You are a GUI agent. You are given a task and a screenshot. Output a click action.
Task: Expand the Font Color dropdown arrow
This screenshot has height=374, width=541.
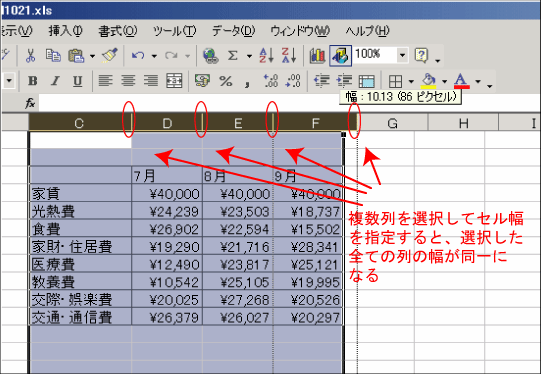pyautogui.click(x=478, y=81)
